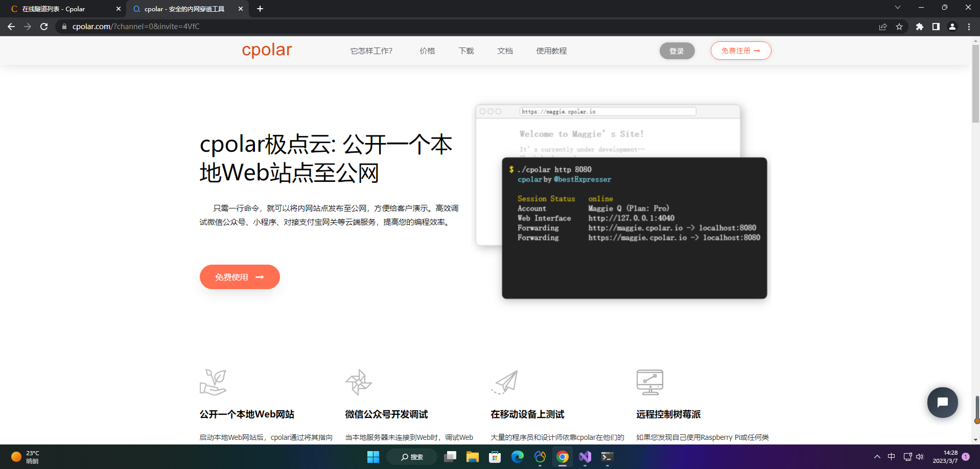Screen dimensions: 980x469
Task: Open the 下载 download page
Action: tap(466, 51)
